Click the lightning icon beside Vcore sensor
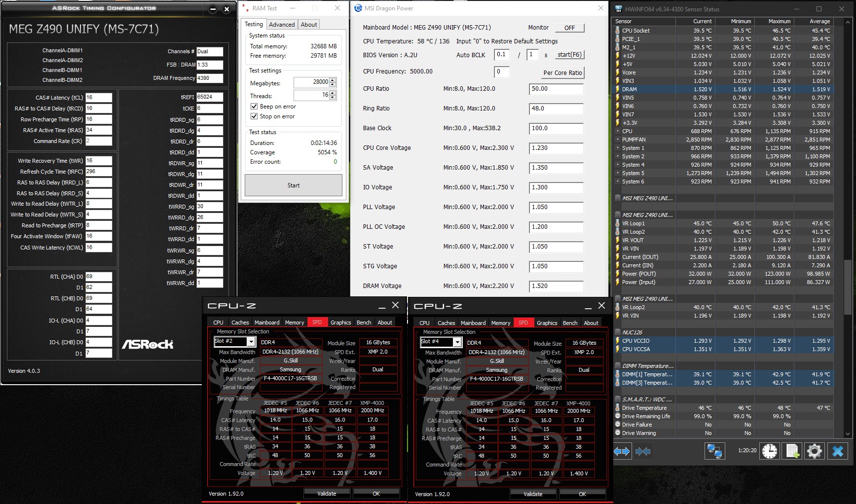856x504 pixels. (618, 72)
